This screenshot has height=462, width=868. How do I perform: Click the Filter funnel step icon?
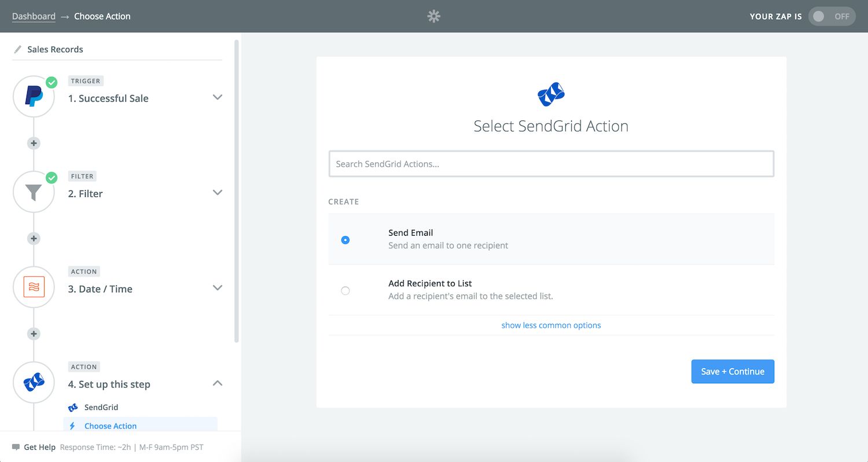pyautogui.click(x=34, y=192)
